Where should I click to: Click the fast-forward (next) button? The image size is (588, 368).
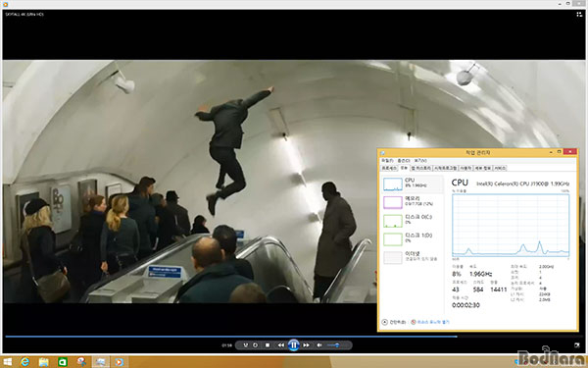pos(307,345)
